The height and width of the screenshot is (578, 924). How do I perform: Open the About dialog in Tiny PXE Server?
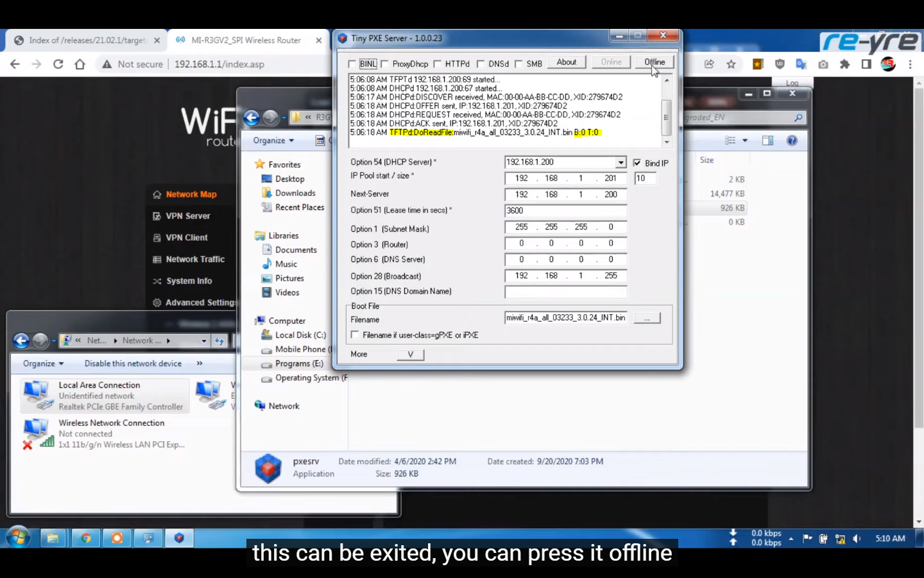pos(566,62)
